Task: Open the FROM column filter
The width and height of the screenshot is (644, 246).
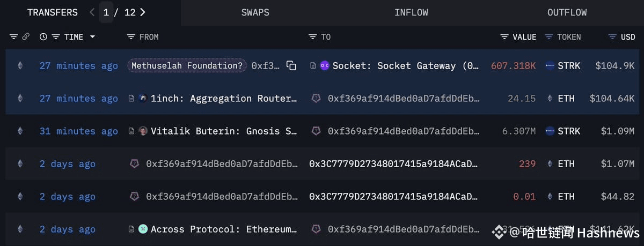Action: (130, 37)
